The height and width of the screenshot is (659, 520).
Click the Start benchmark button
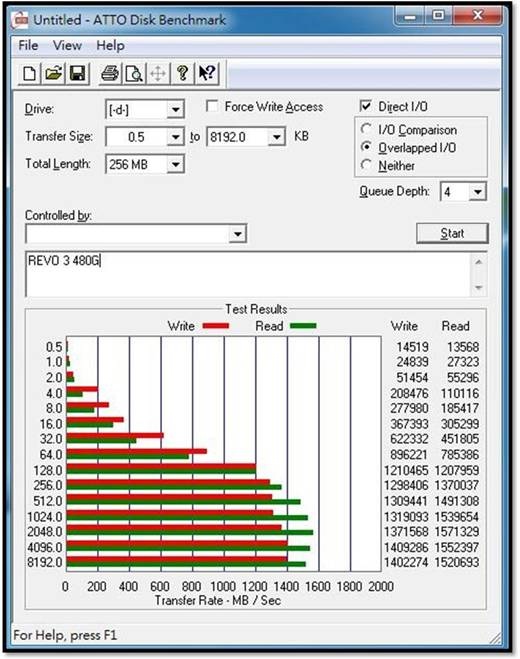(452, 233)
